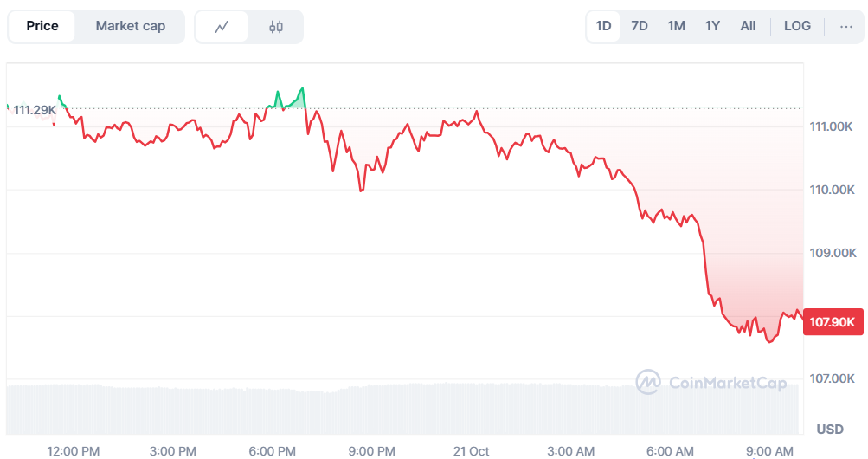Set chart range to 1Y
Image resolution: width=868 pixels, height=459 pixels.
pos(712,26)
